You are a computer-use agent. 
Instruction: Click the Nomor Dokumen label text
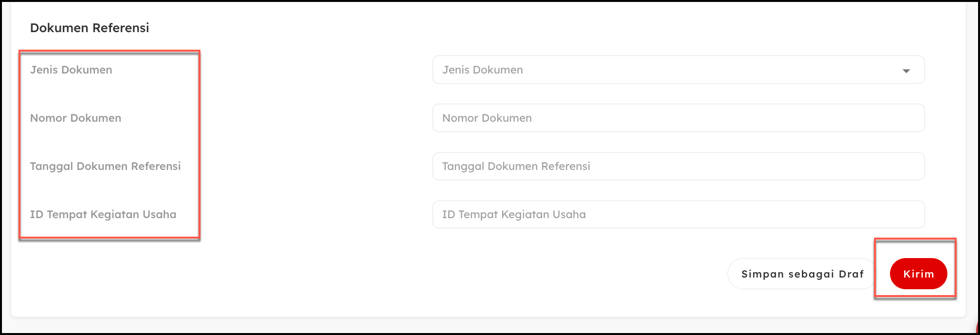(x=75, y=118)
